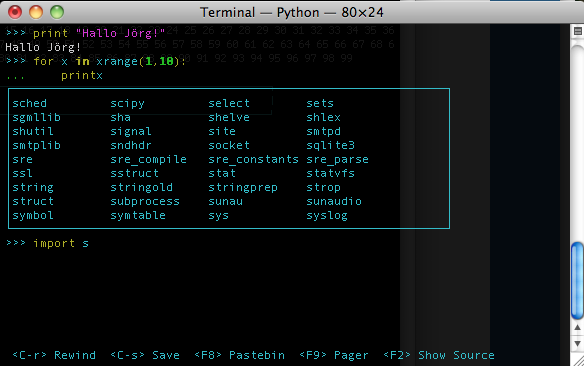Click the split pane icon above scrollbar
This screenshot has width=584, height=366.
coord(578,31)
